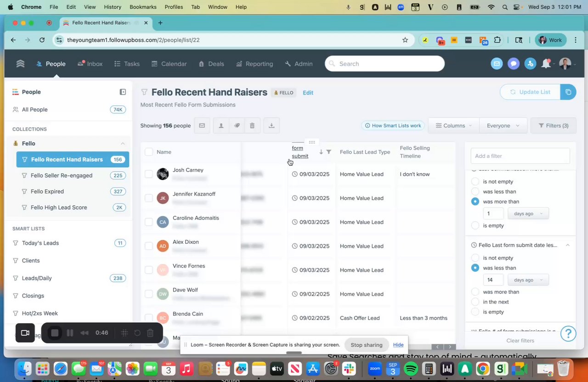Click the Update List button
The height and width of the screenshot is (382, 588).
530,92
